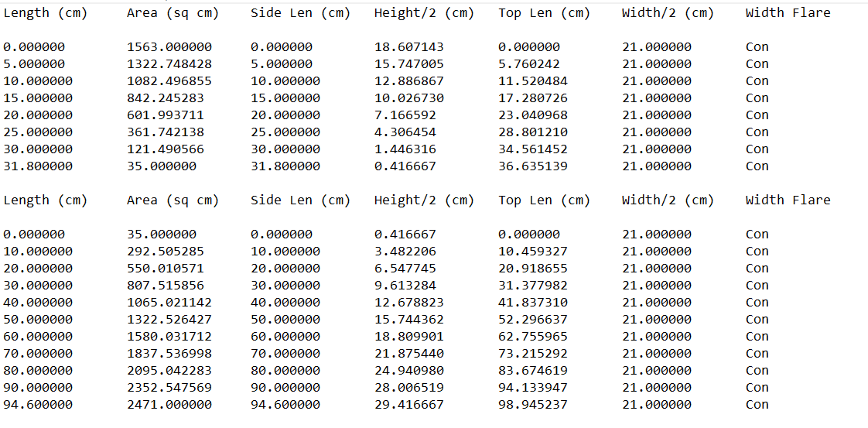Select the Height/2 value 6.547745
868x428 pixels.
(x=405, y=269)
